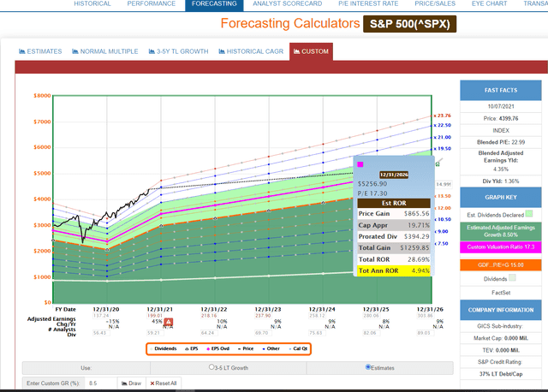
Task: Click the 12/31/22 dividend field 64.24
Action: coord(207,333)
